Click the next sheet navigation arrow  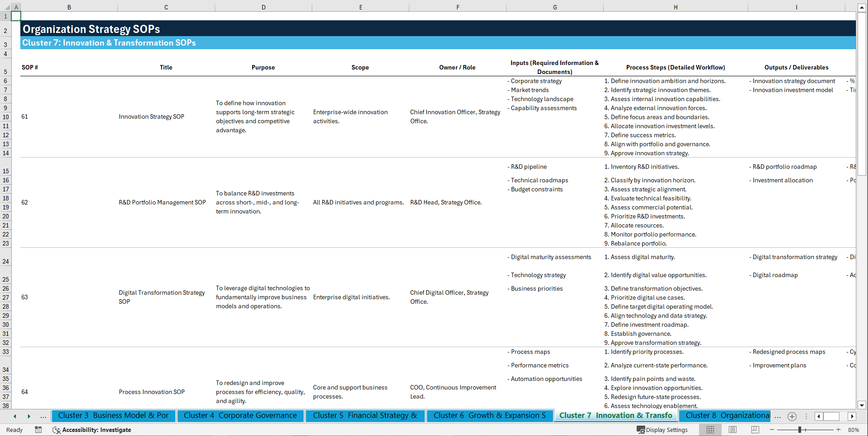[29, 416]
